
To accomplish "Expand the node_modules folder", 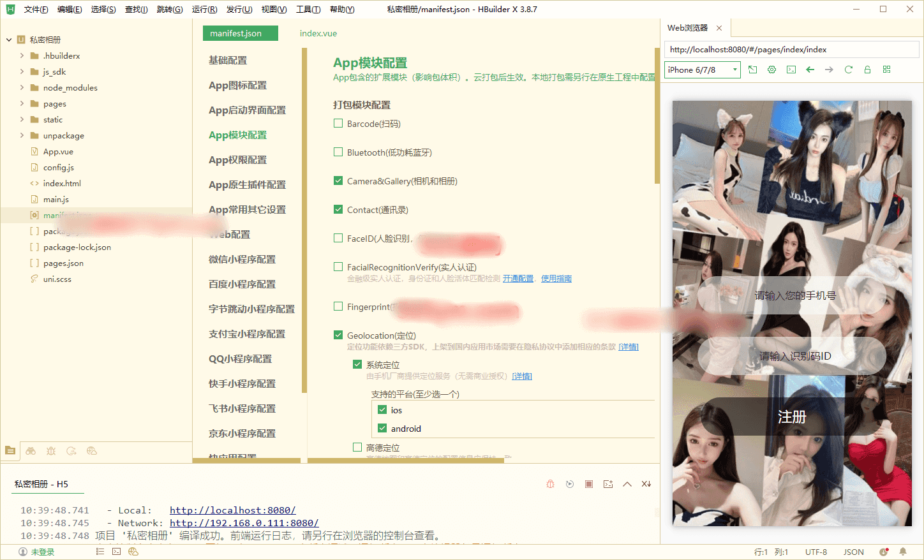I will [22, 87].
